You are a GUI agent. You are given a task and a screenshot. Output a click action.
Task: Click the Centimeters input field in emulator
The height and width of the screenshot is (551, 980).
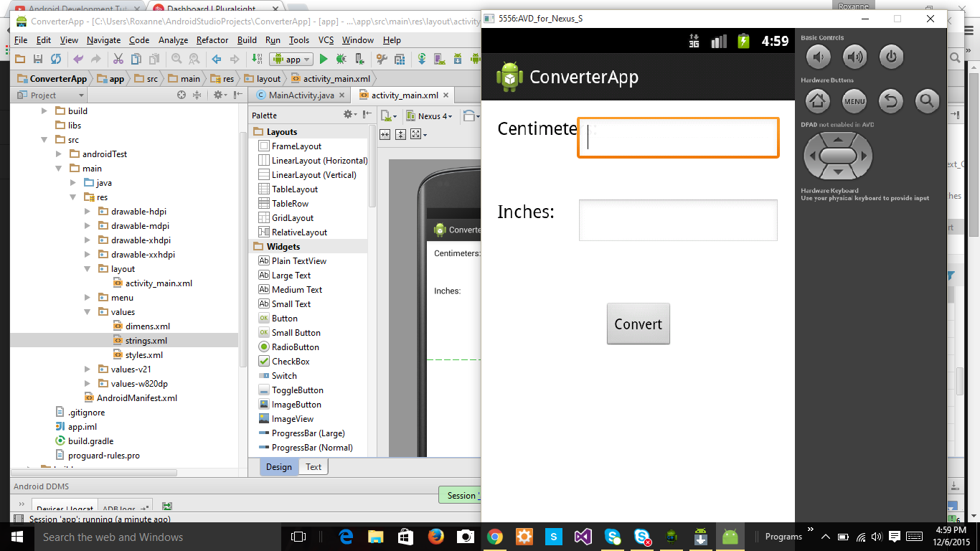pos(678,137)
